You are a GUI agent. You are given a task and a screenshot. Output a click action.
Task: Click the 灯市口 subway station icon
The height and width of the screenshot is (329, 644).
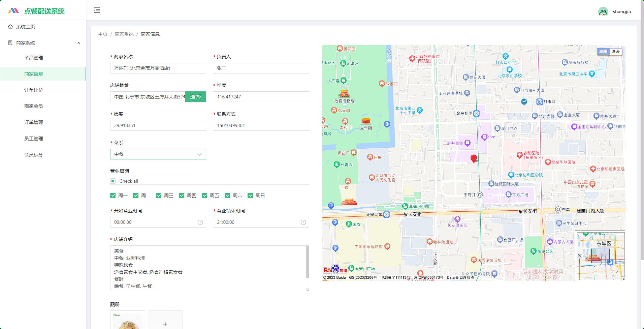(539, 101)
